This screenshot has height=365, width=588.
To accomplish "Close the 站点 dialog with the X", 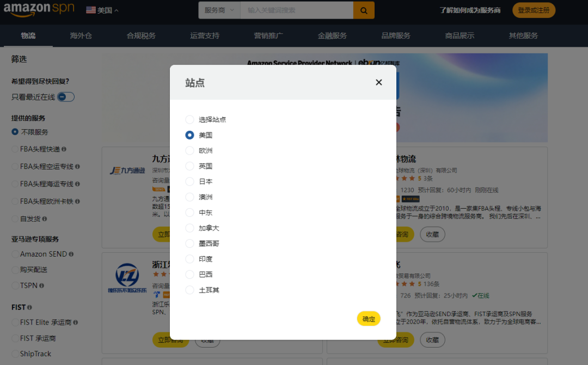I will click(379, 82).
